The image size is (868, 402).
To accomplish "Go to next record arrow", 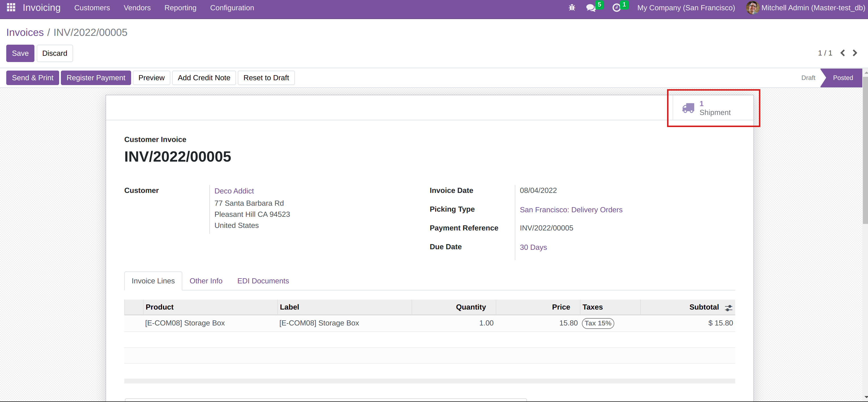I will click(855, 53).
